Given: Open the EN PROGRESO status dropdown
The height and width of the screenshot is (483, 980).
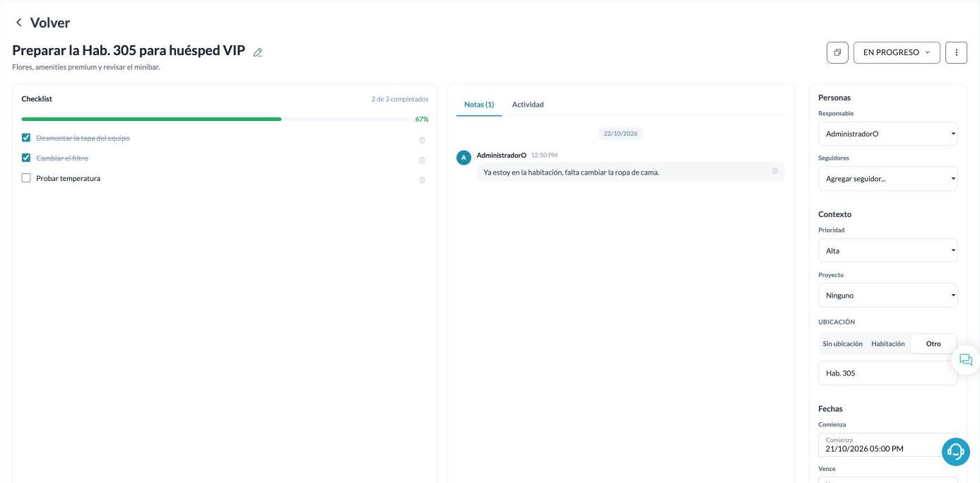Looking at the screenshot, I should click(897, 52).
